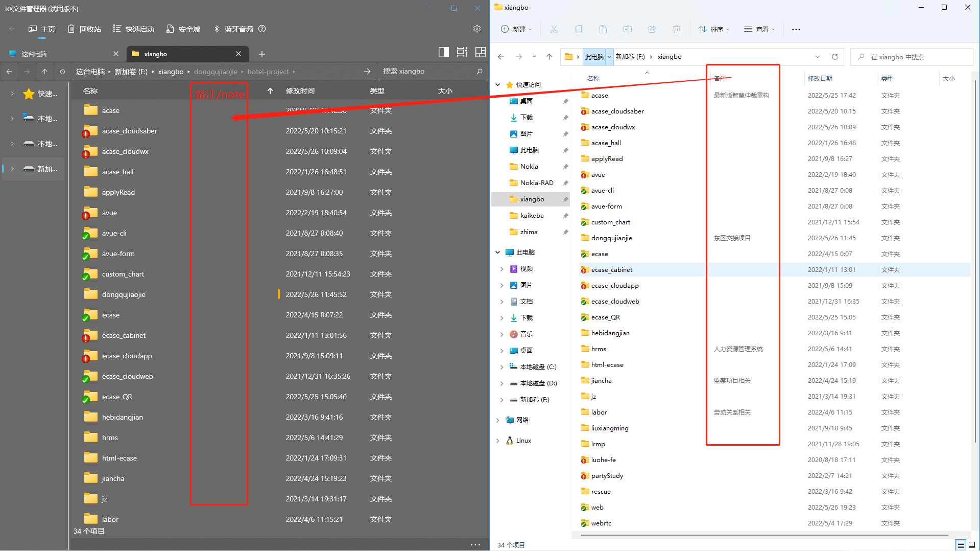
Task: Toggle the split pane view icon
Action: pos(443,52)
